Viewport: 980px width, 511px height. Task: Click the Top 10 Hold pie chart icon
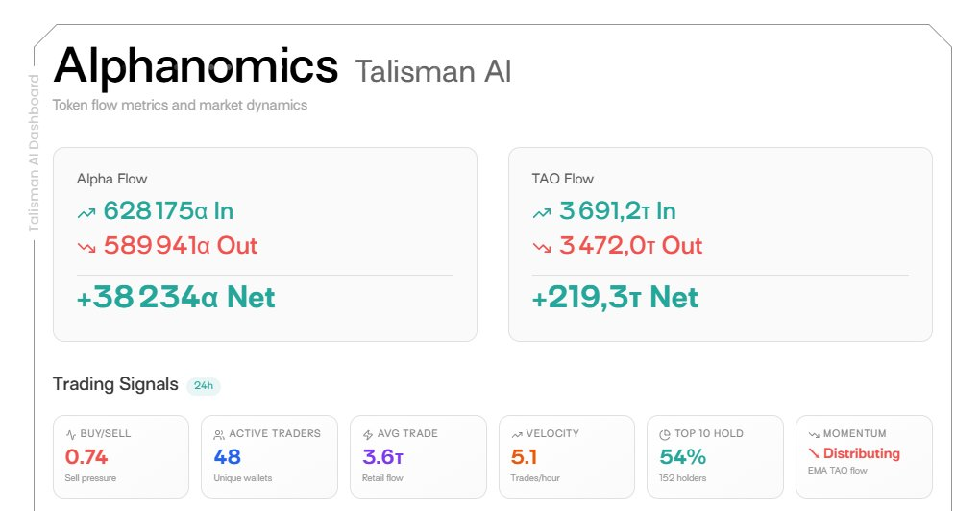[665, 434]
